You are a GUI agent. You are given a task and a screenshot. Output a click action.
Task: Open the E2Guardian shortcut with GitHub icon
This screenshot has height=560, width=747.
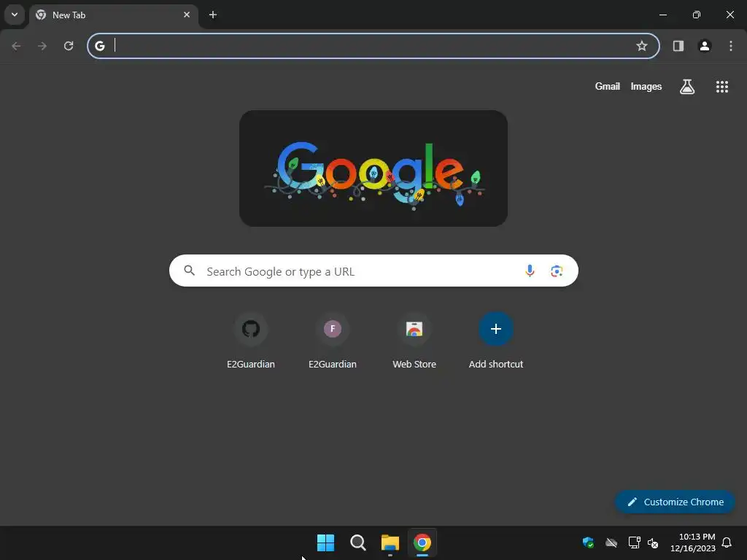pyautogui.click(x=251, y=341)
